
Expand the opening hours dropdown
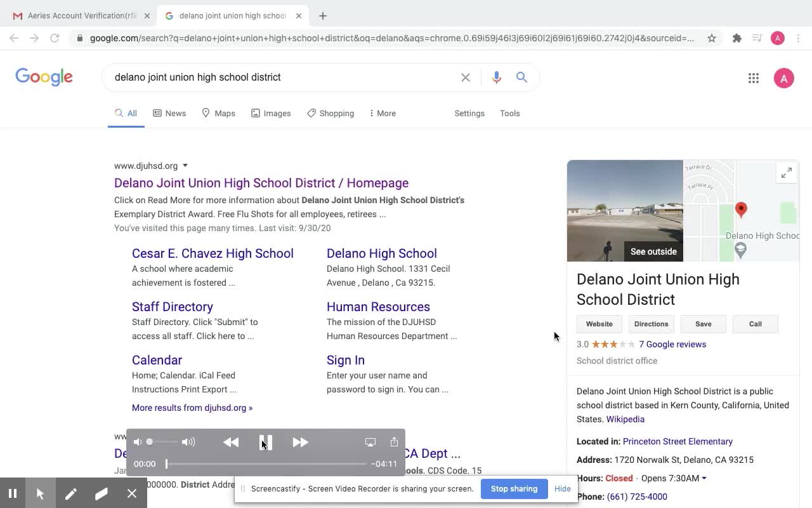click(x=704, y=478)
